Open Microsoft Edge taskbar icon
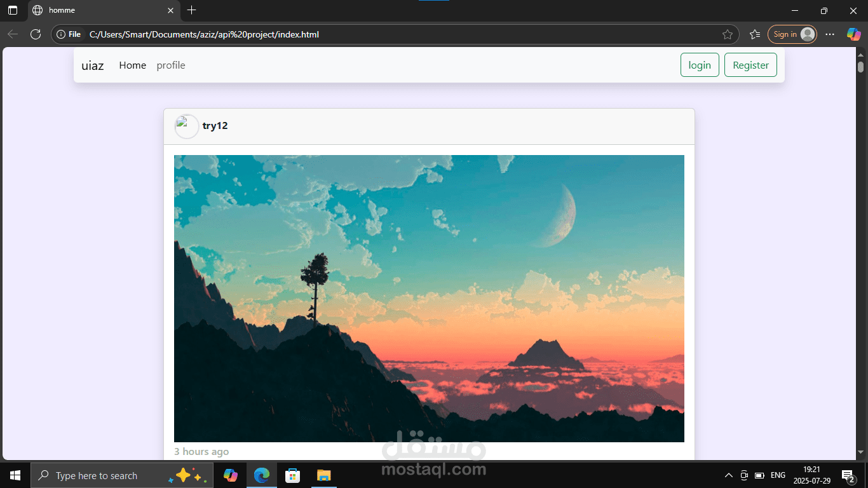This screenshot has height=488, width=868. [262, 475]
